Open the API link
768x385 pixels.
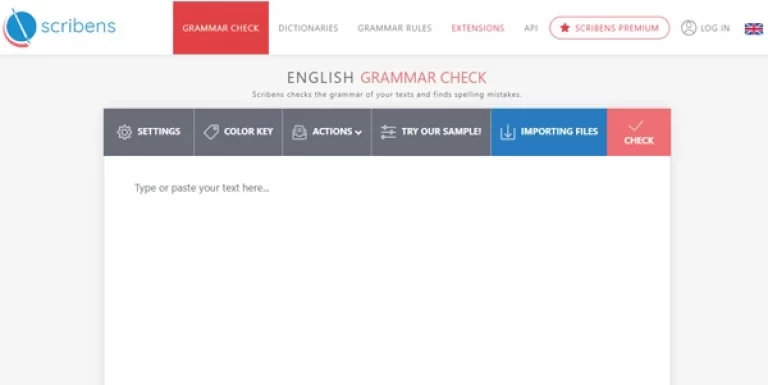coord(531,28)
